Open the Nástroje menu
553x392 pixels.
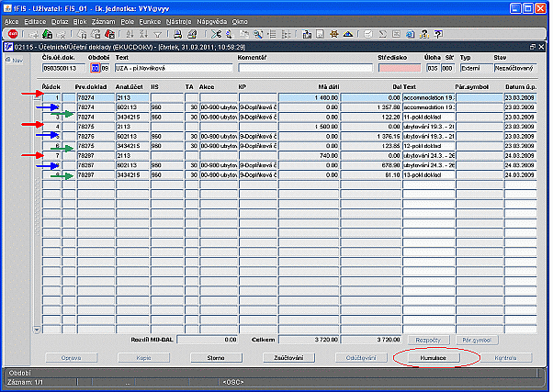tap(178, 20)
